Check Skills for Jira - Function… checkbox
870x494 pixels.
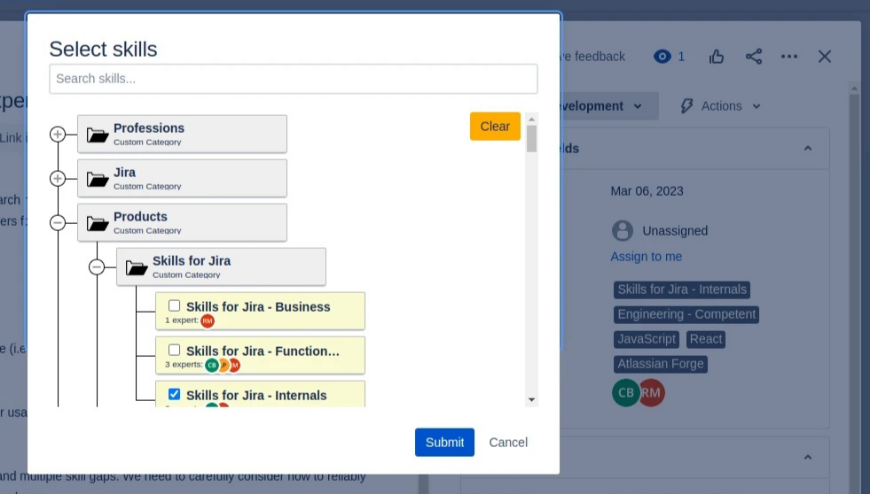click(174, 350)
